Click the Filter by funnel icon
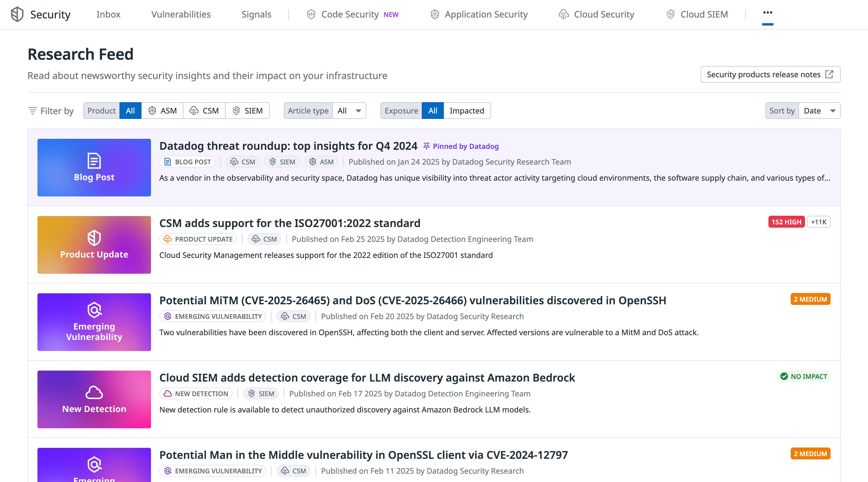 32,111
